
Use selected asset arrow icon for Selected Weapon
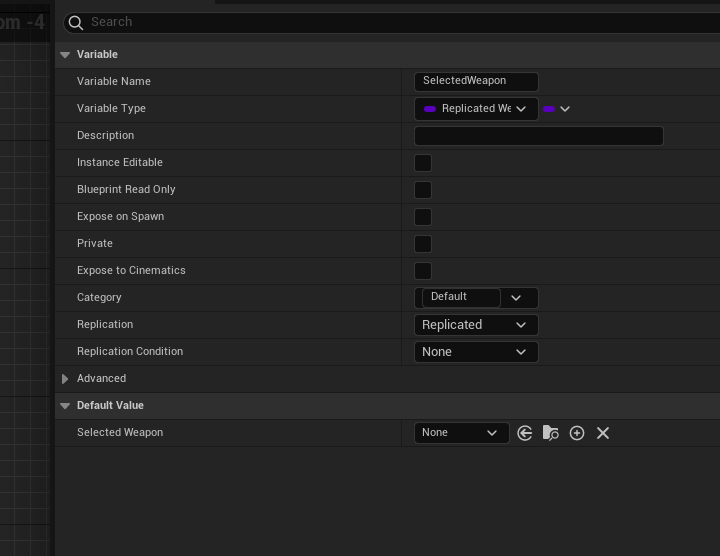point(525,433)
